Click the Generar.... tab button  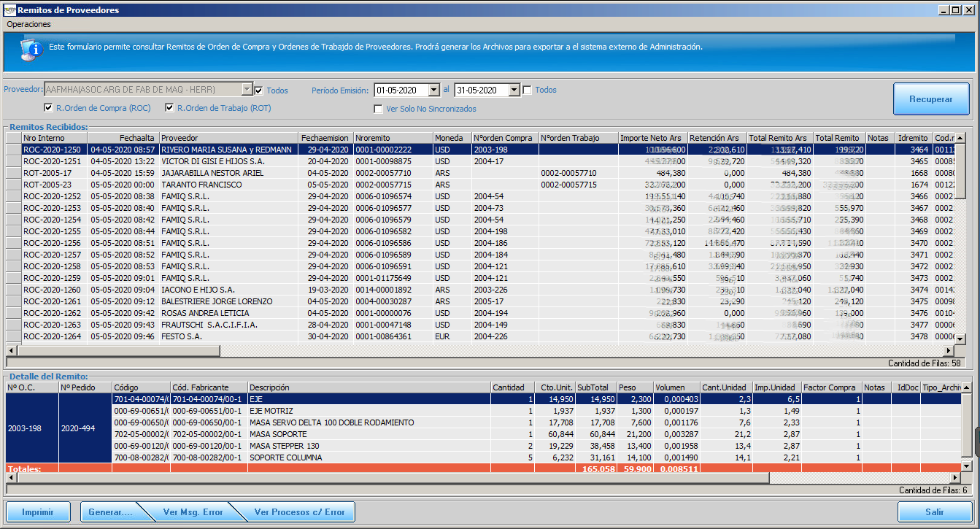(111, 512)
